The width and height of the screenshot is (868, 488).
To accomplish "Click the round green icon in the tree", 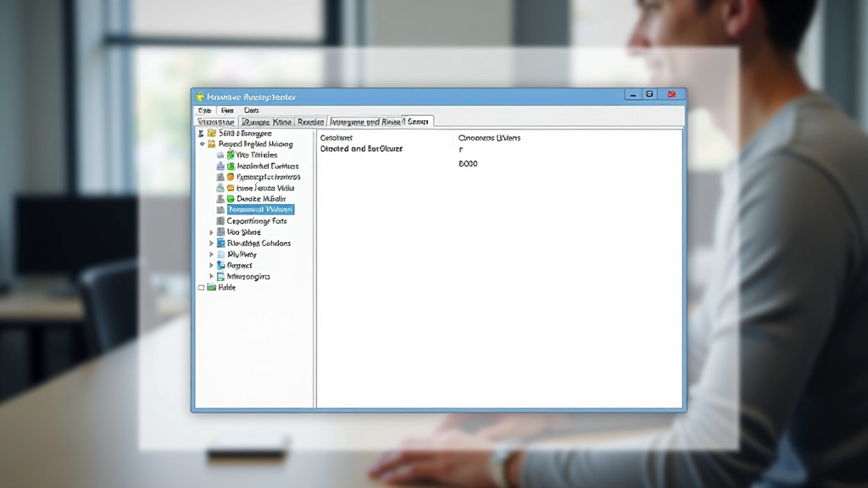I will pyautogui.click(x=231, y=198).
